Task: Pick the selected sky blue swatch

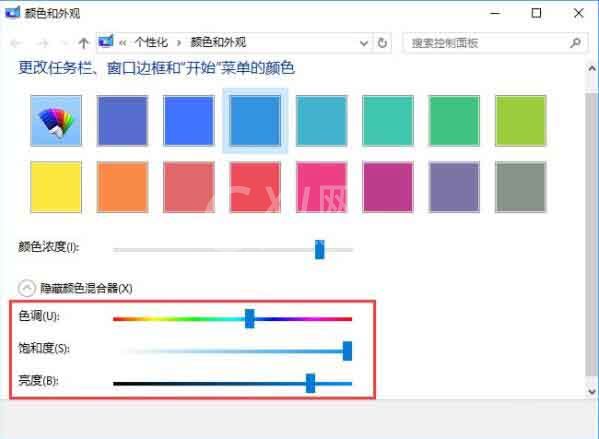Action: 255,121
